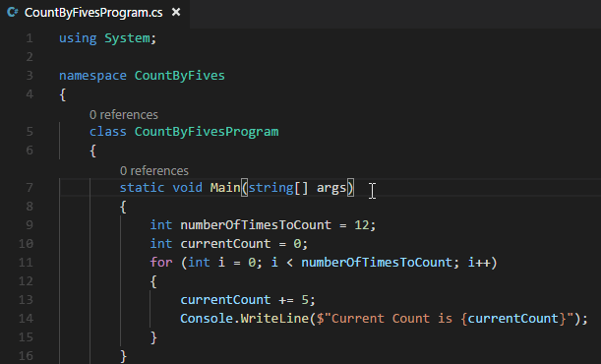The image size is (601, 364).
Task: Click the 'CountByFives' namespace name
Action: pyautogui.click(x=179, y=76)
